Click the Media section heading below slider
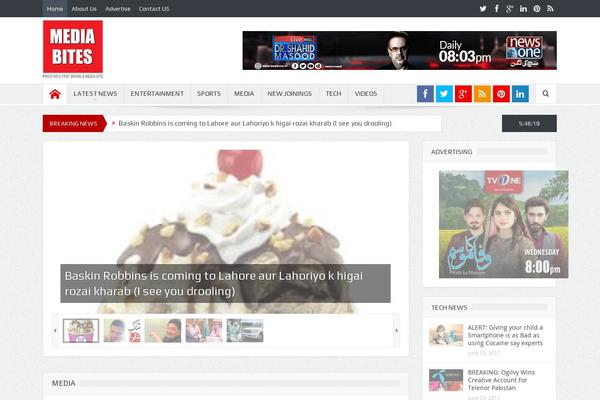 coord(64,383)
